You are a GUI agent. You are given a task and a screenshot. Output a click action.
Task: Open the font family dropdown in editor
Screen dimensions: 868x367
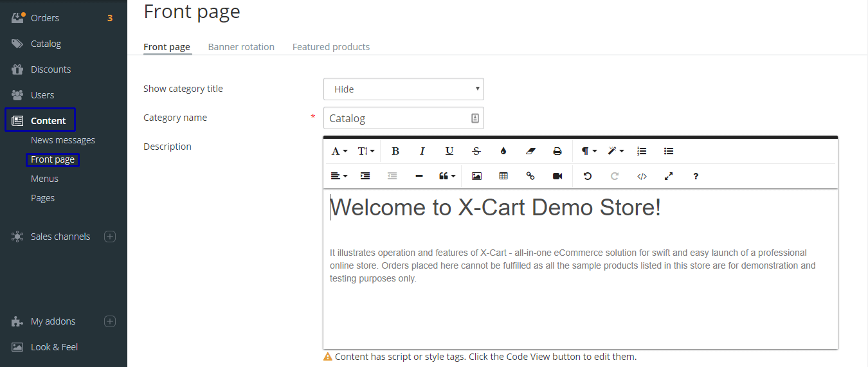(x=339, y=151)
